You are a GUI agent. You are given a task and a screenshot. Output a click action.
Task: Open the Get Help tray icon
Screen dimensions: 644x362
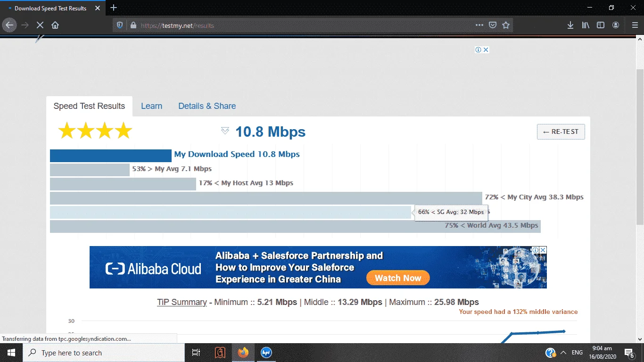[x=550, y=353]
